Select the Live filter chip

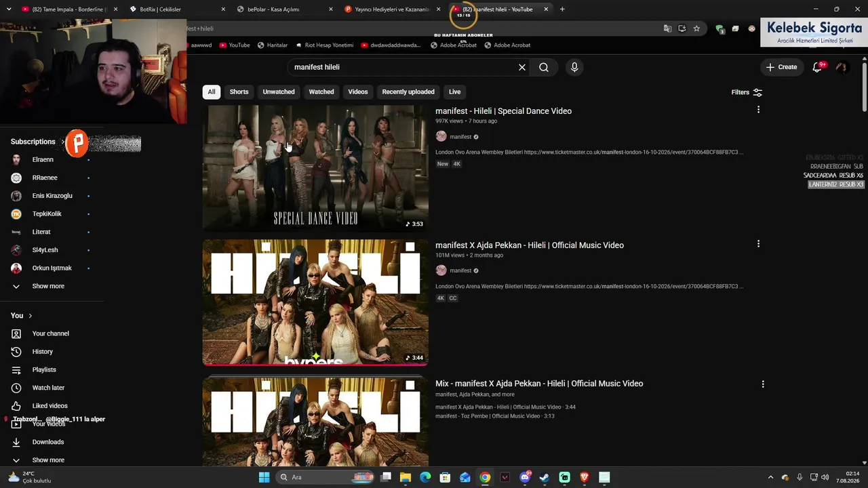coord(454,92)
